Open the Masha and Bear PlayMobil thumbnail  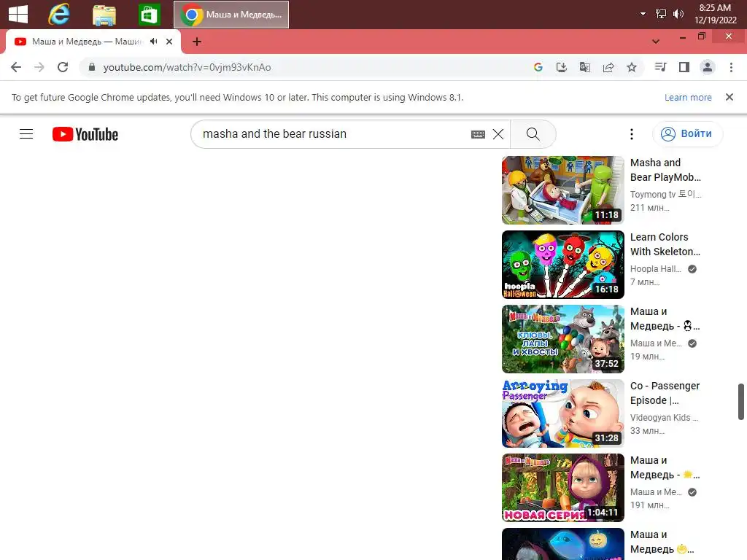click(562, 190)
